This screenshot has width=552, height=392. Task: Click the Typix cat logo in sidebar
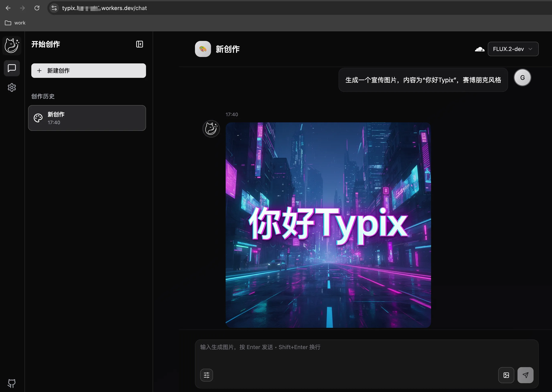click(x=12, y=45)
